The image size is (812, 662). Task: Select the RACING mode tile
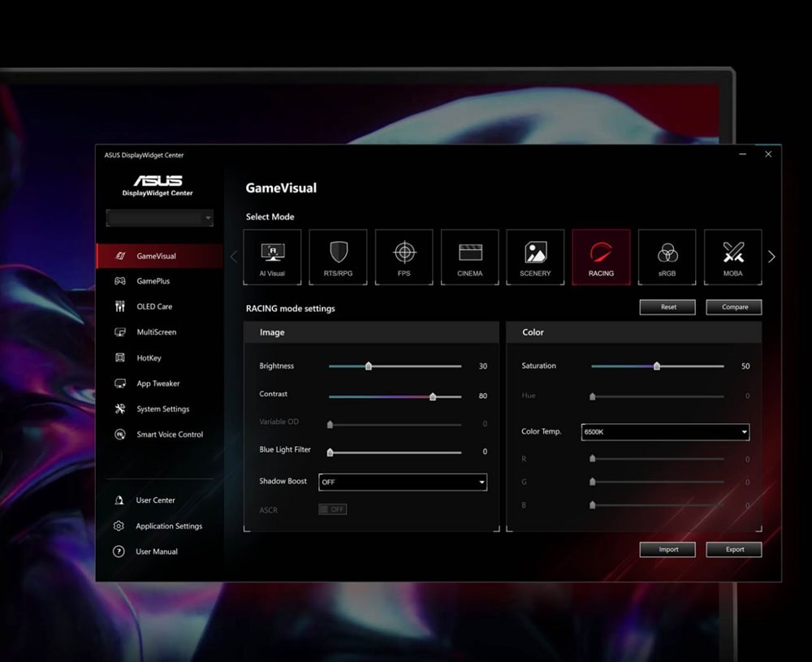pos(601,257)
